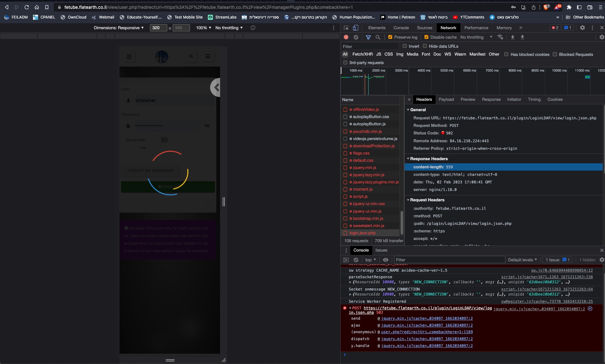Click the inspect element picker icon
Image resolution: width=605 pixels, height=364 pixels.
[x=346, y=28]
